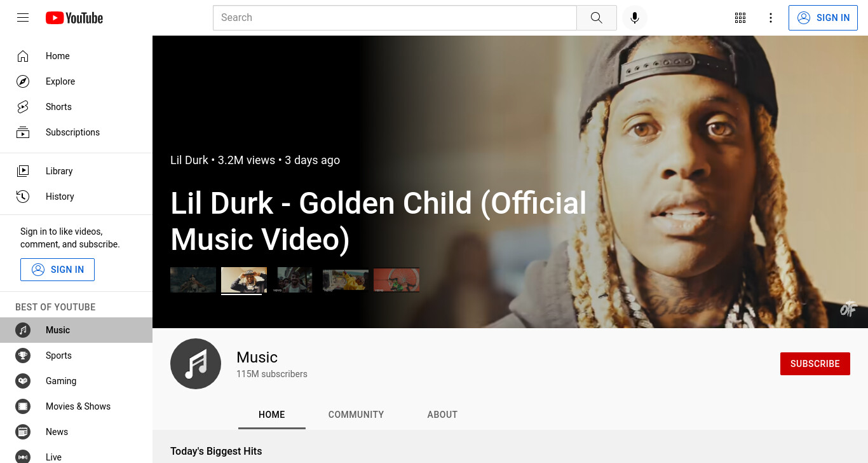Open Subscriptions in the sidebar

coord(76,132)
